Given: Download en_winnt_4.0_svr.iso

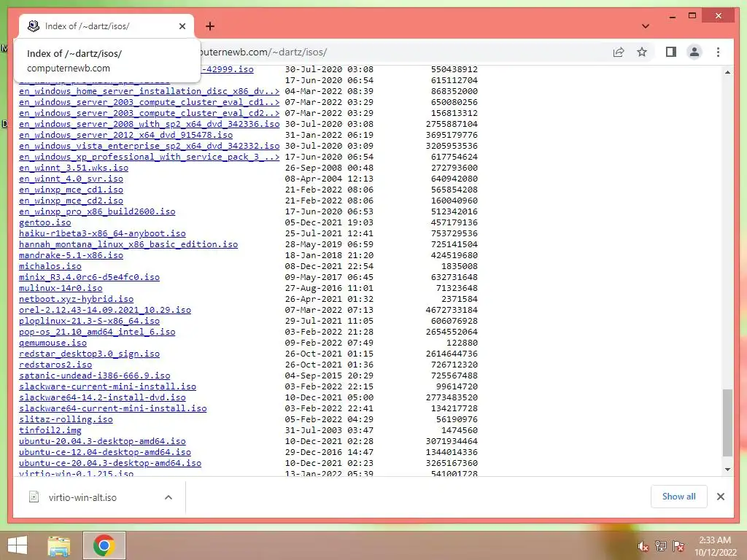Looking at the screenshot, I should [71, 179].
